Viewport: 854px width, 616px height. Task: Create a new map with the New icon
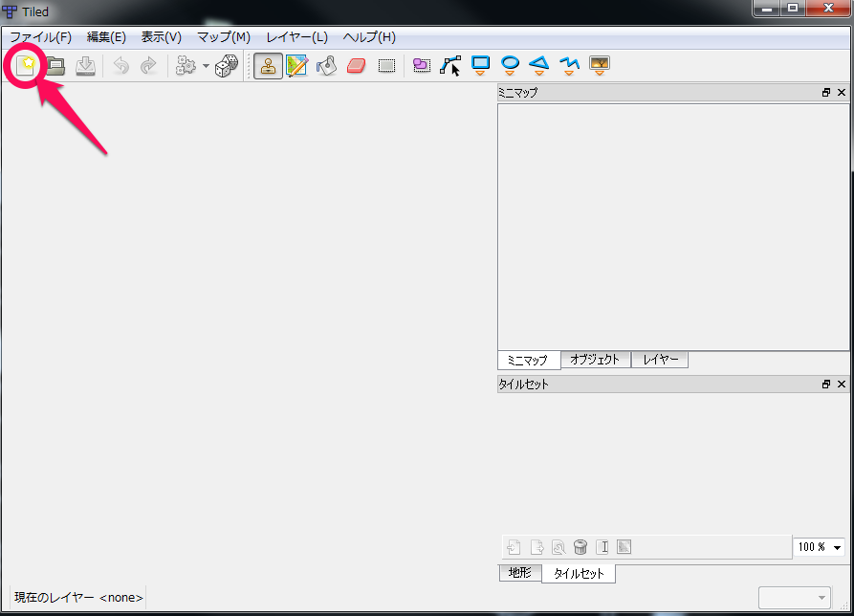(25, 65)
